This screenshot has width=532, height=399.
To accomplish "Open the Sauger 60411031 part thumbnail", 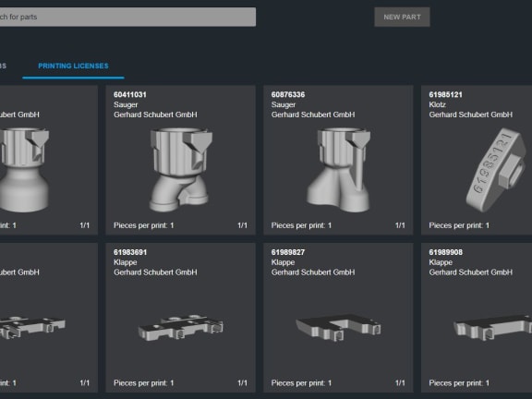I will 180,170.
